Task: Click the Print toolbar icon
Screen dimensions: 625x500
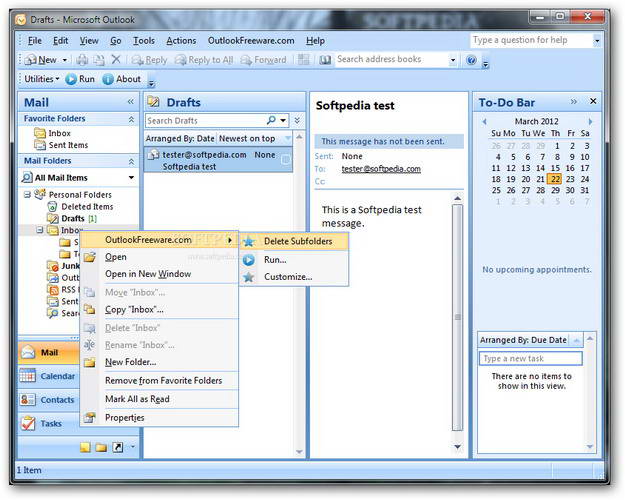Action: [x=83, y=60]
